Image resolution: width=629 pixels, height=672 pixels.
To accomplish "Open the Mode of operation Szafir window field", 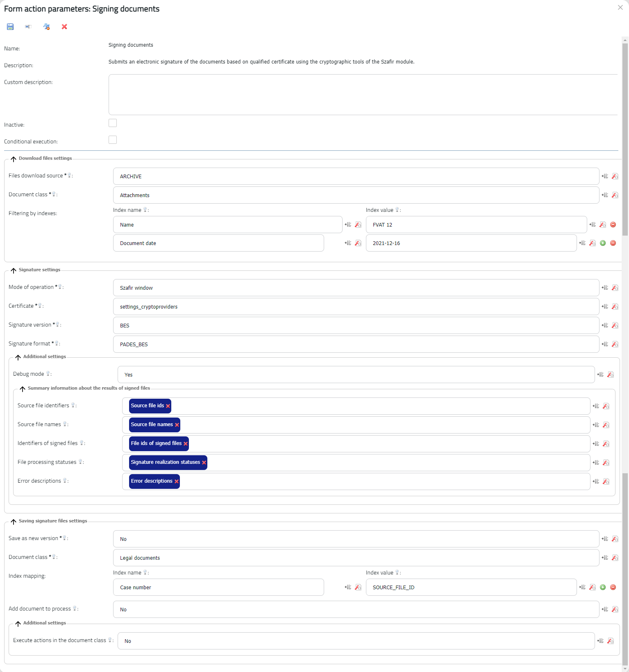I will [x=356, y=288].
